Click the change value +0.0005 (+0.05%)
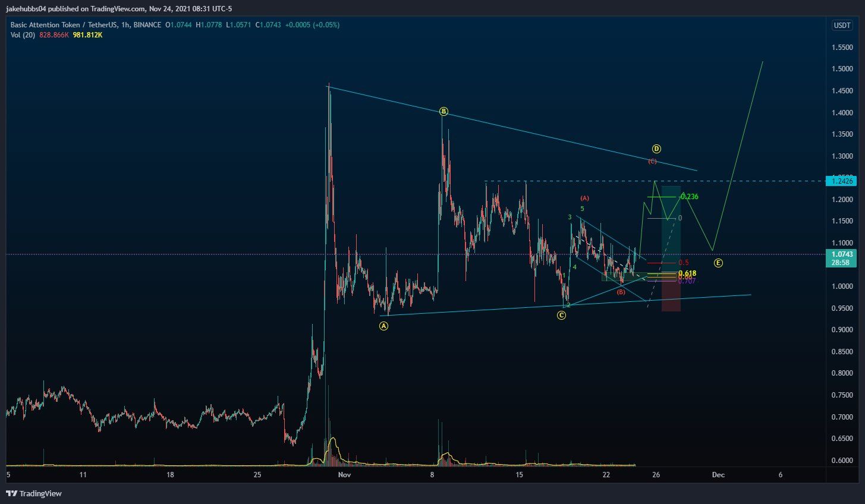 312,25
